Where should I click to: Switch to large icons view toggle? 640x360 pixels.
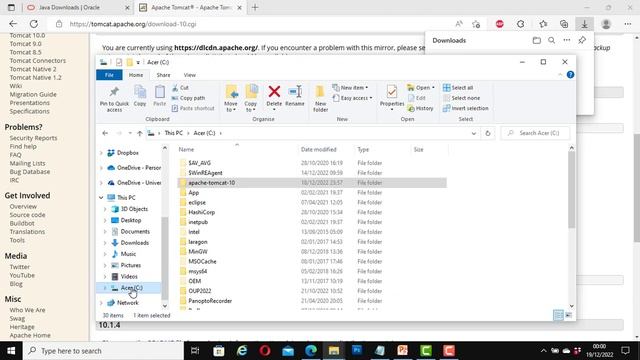tap(568, 315)
